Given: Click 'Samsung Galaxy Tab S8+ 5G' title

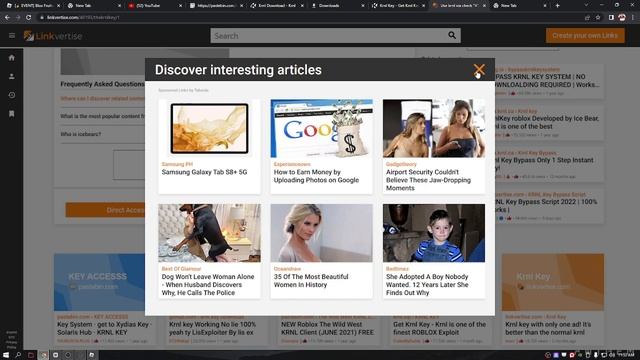Looking at the screenshot, I should pos(204,172).
